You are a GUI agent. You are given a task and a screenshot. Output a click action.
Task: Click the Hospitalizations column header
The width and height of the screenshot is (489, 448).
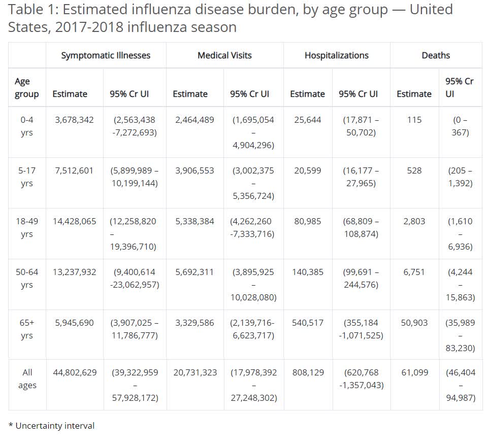pyautogui.click(x=337, y=55)
